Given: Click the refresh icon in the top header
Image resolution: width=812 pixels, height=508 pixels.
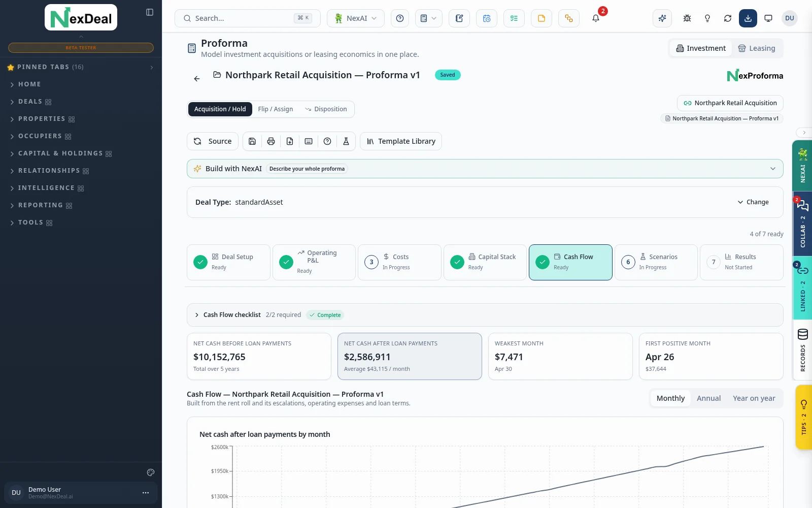Looking at the screenshot, I should (x=728, y=18).
